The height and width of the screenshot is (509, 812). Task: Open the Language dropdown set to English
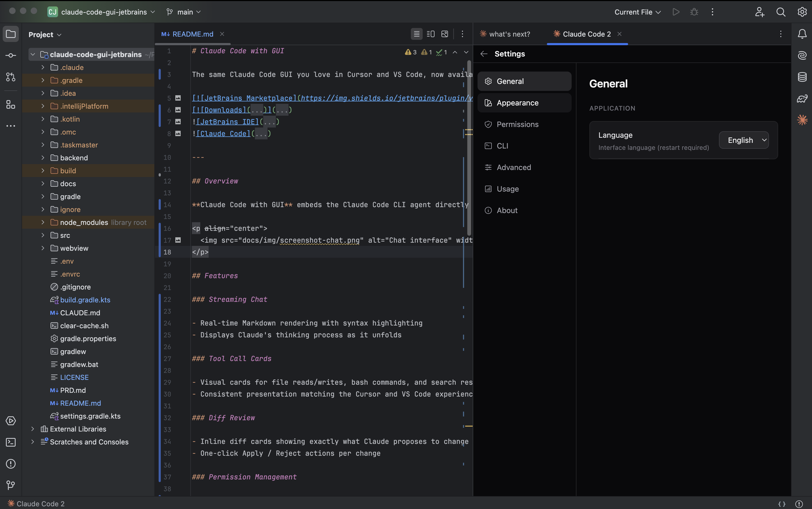[744, 140]
